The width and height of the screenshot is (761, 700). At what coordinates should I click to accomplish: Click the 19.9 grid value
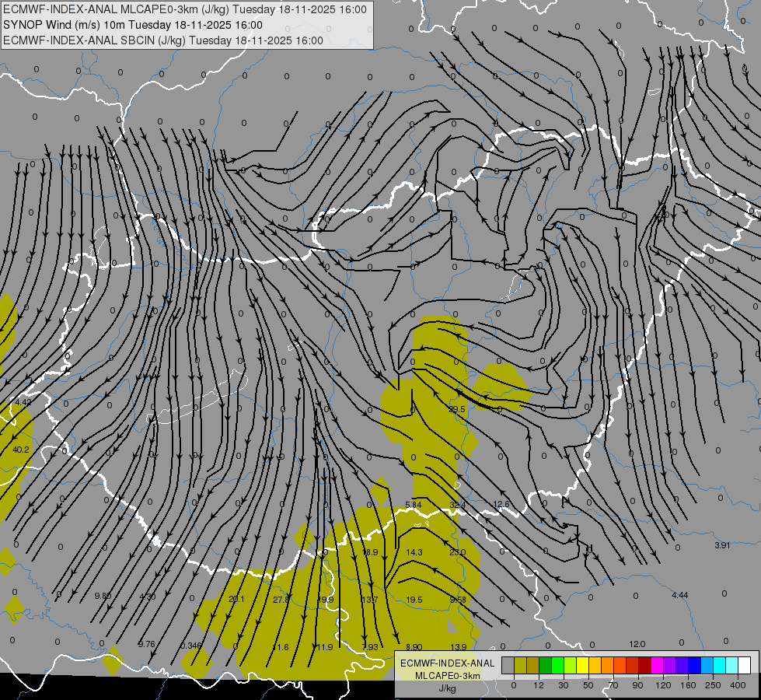click(x=325, y=600)
